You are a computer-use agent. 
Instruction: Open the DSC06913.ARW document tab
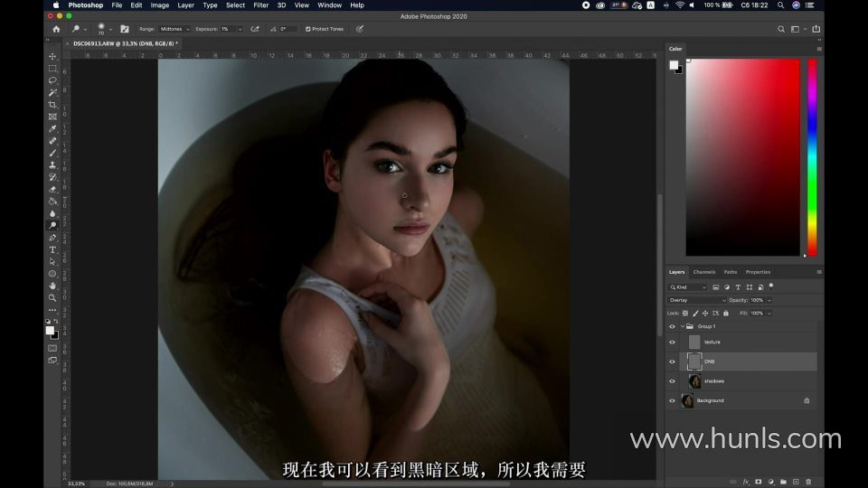coord(125,43)
